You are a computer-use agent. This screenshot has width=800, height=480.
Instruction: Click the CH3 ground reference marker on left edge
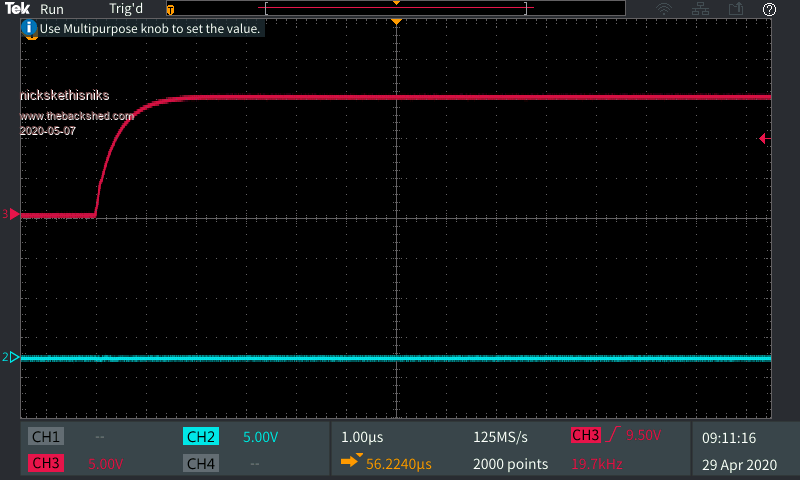[x=11, y=214]
